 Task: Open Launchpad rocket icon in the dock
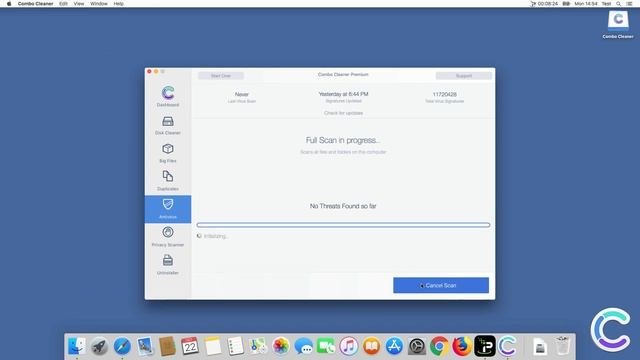point(99,346)
